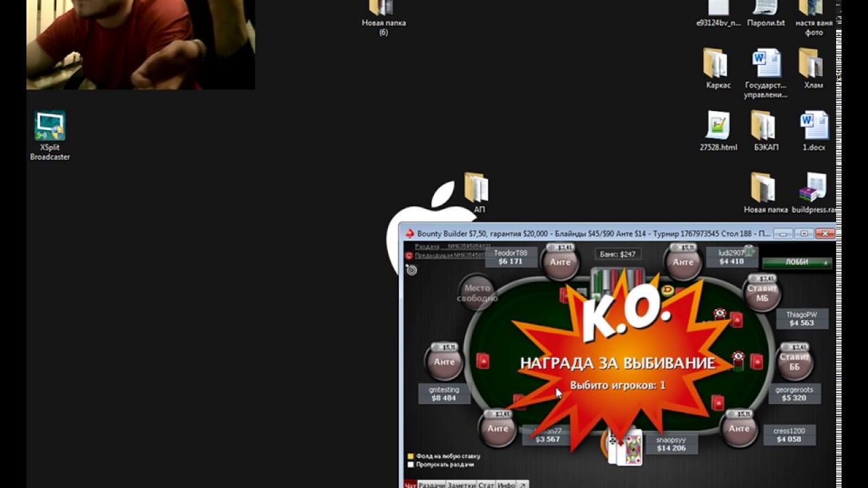The width and height of the screenshot is (868, 488).
Task: Click the Анте avatar next to TeodorT88
Action: 560,262
